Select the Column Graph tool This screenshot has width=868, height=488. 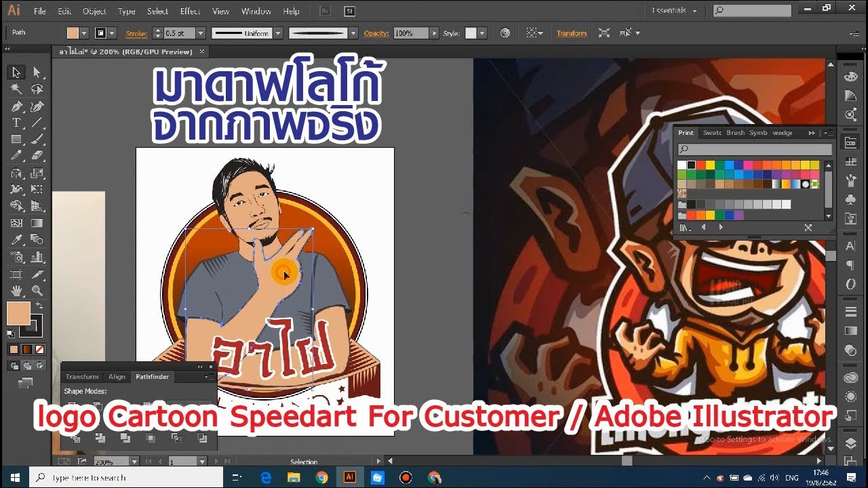[37, 257]
